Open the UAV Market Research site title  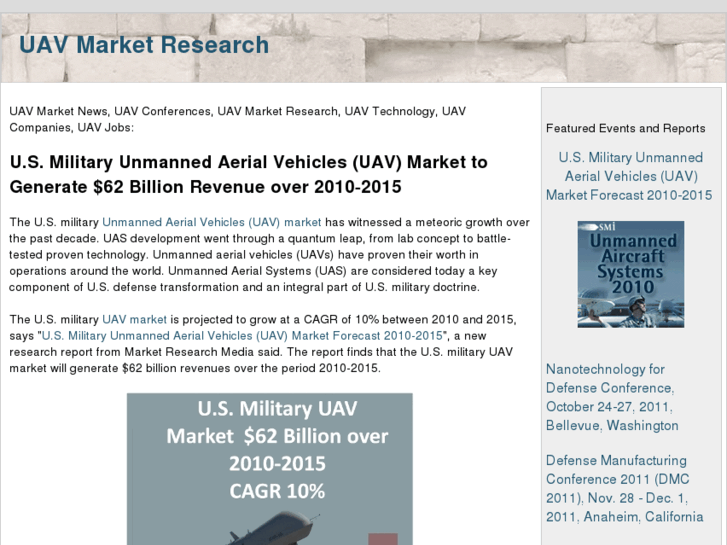144,45
